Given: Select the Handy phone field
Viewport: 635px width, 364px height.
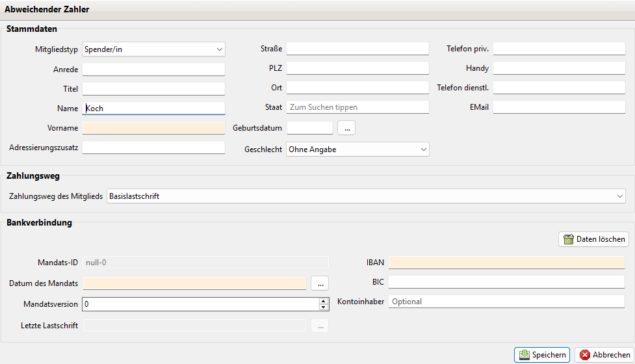Looking at the screenshot, I should [x=559, y=68].
